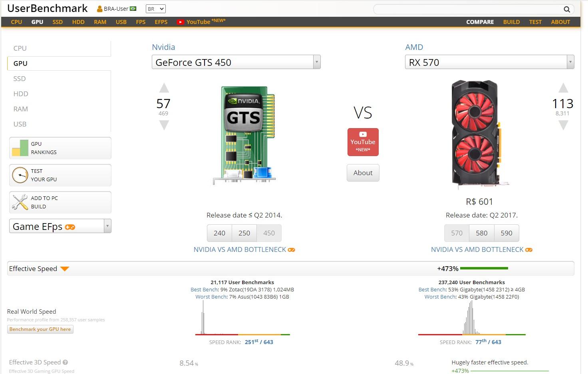The width and height of the screenshot is (588, 374).
Task: Click Worst Bench link for RX 570
Action: coord(440,297)
